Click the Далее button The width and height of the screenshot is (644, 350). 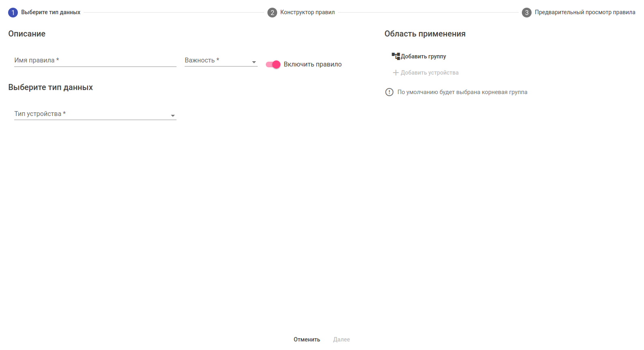(x=341, y=339)
